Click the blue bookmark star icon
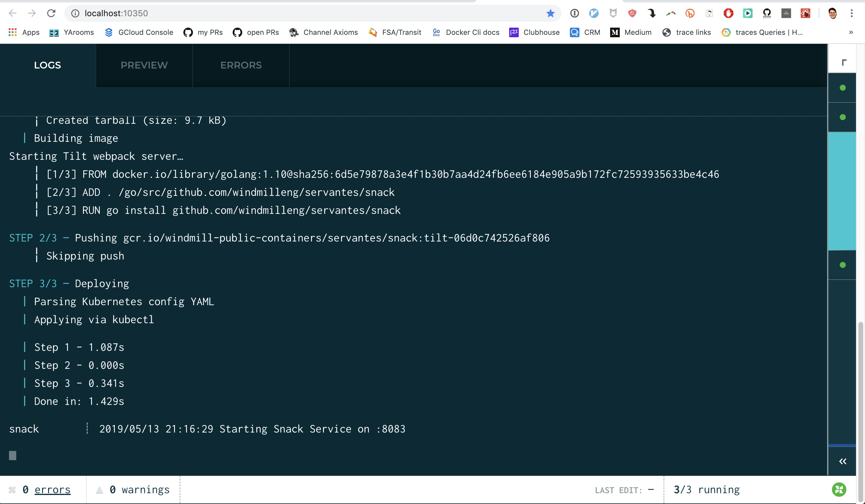Viewport: 865px width, 504px height. 550,13
